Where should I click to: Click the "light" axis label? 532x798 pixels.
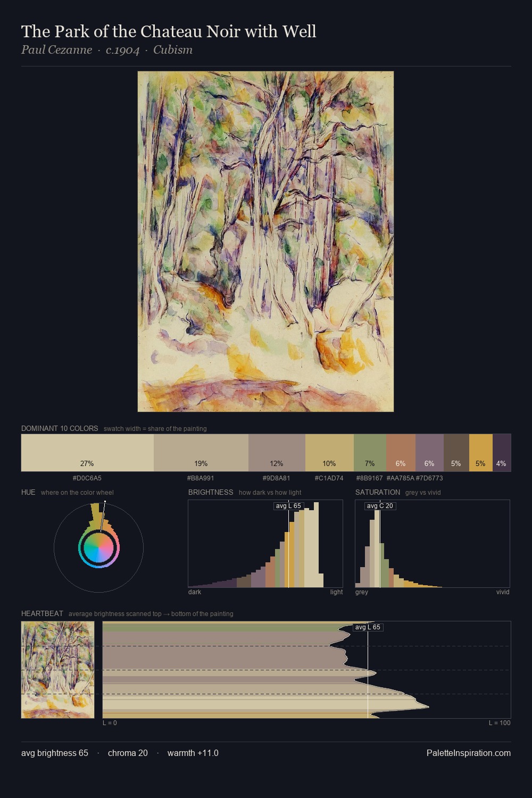point(337,592)
